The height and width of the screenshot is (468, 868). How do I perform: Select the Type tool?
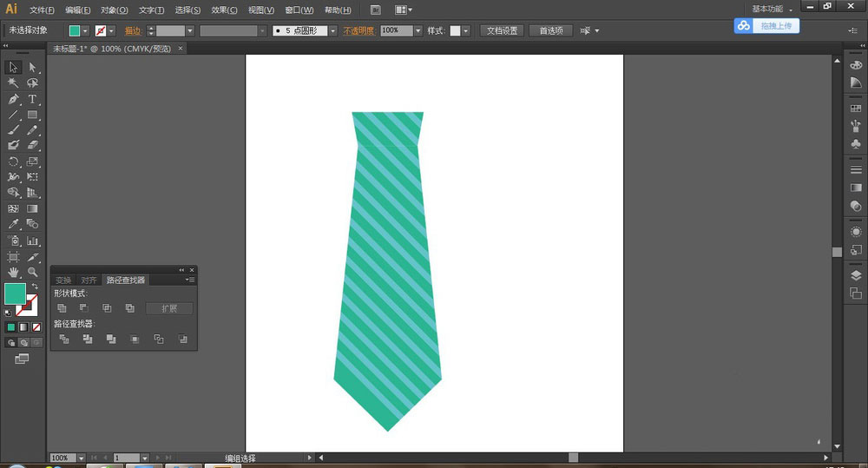(x=32, y=99)
